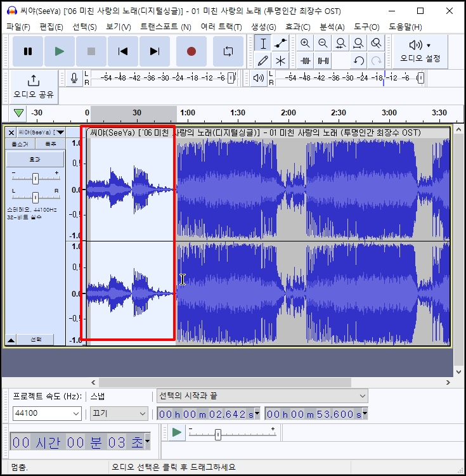The width and height of the screenshot is (466, 476).
Task: Open 파일(F) menu
Action: pos(18,27)
